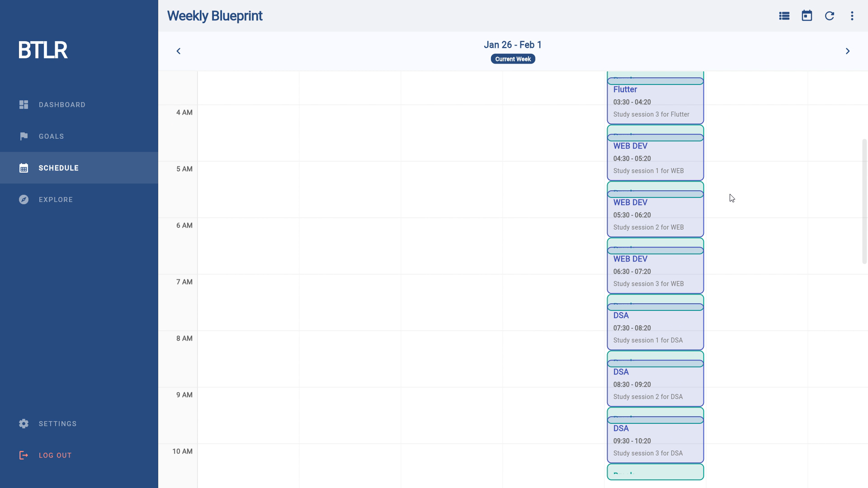Click the refresh schedule icon

(x=830, y=16)
